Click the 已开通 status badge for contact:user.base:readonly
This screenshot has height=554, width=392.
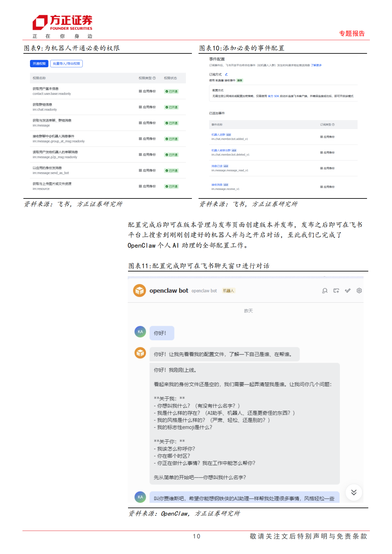(172, 91)
